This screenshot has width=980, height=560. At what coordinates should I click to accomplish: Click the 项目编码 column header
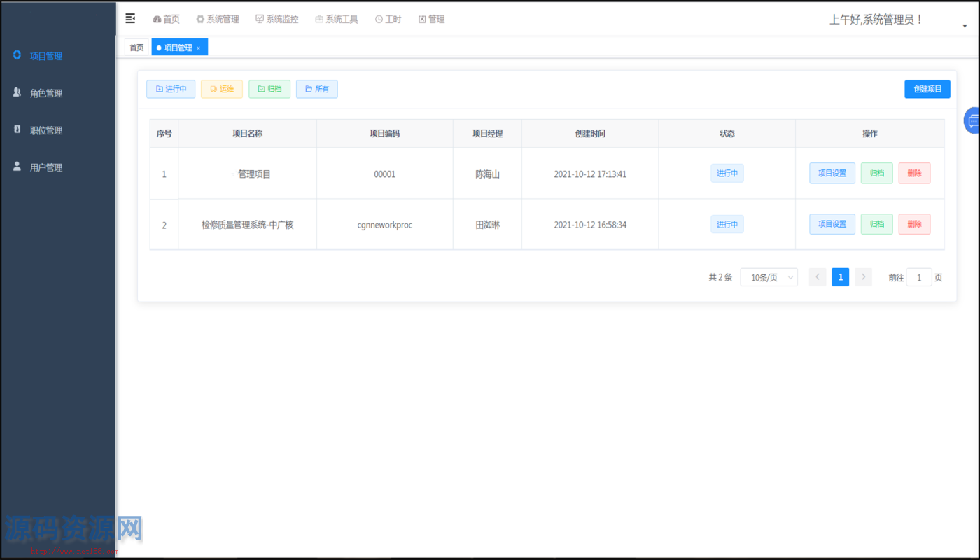pyautogui.click(x=385, y=134)
